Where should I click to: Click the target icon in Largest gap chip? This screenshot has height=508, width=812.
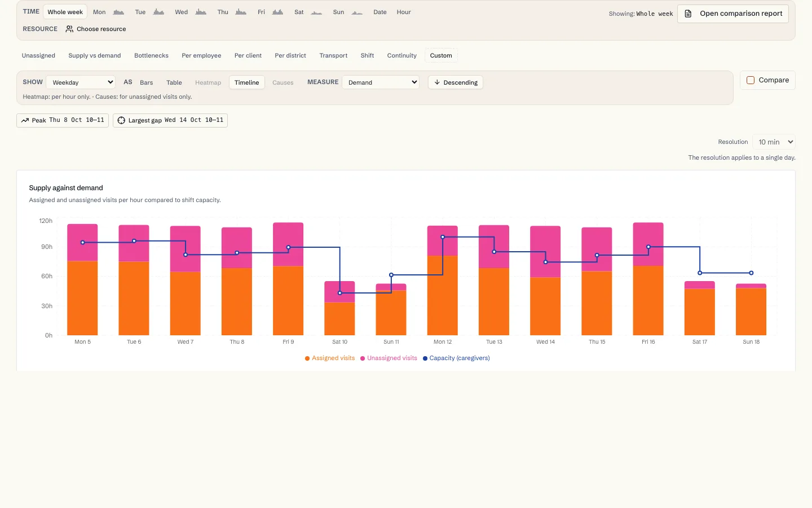pos(121,120)
